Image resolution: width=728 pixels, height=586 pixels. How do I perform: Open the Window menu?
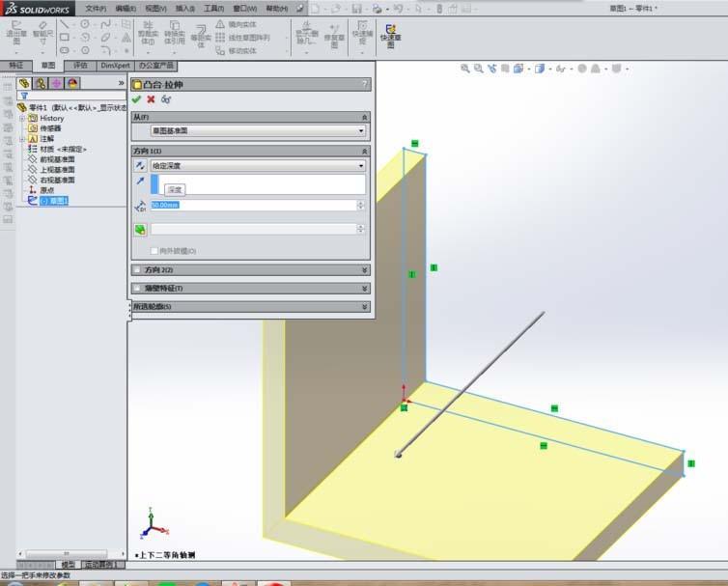tap(244, 9)
